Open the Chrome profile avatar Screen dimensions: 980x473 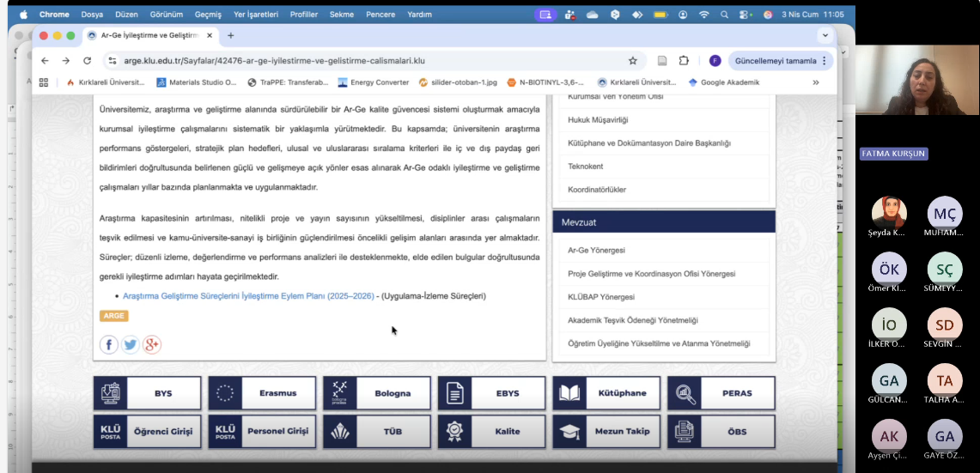click(x=715, y=61)
